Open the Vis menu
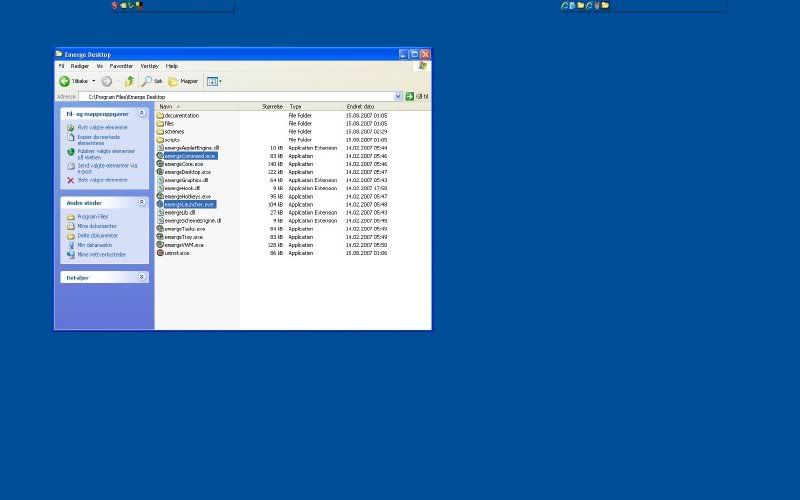The image size is (800, 500). (x=99, y=66)
